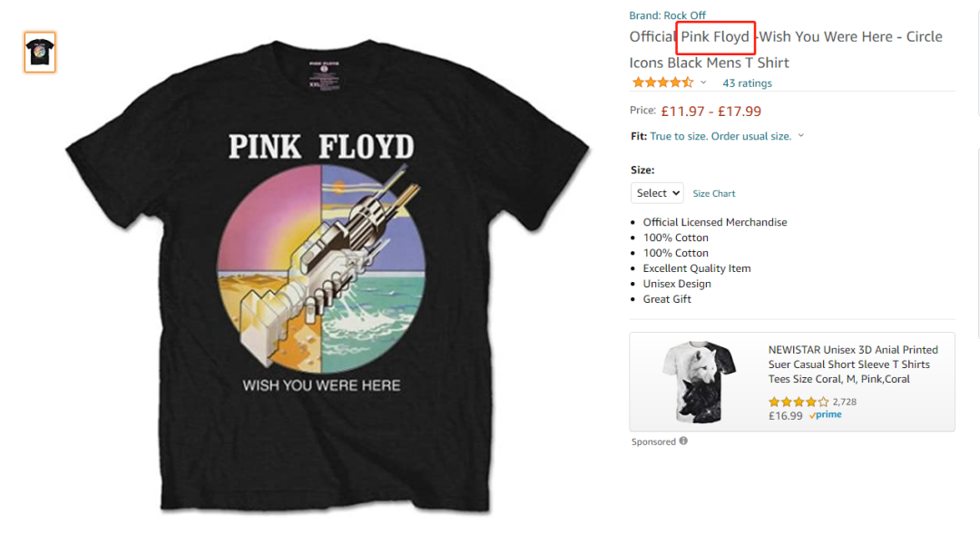Click the Prime badge in the ad

pos(826,415)
